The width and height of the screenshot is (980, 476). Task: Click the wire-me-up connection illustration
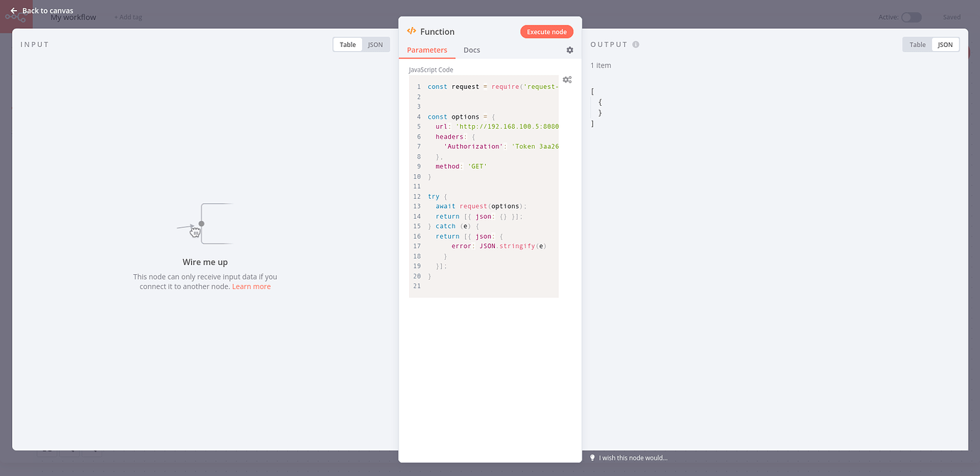pos(205,224)
